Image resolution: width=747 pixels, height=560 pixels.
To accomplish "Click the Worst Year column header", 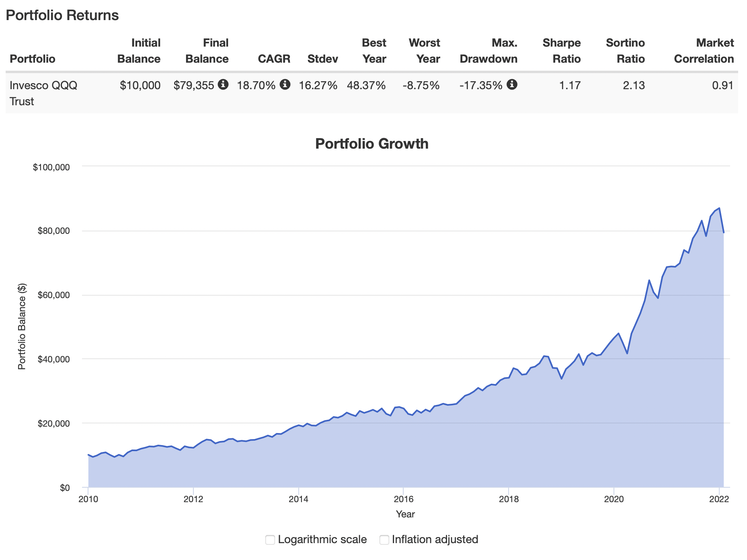I will 425,51.
